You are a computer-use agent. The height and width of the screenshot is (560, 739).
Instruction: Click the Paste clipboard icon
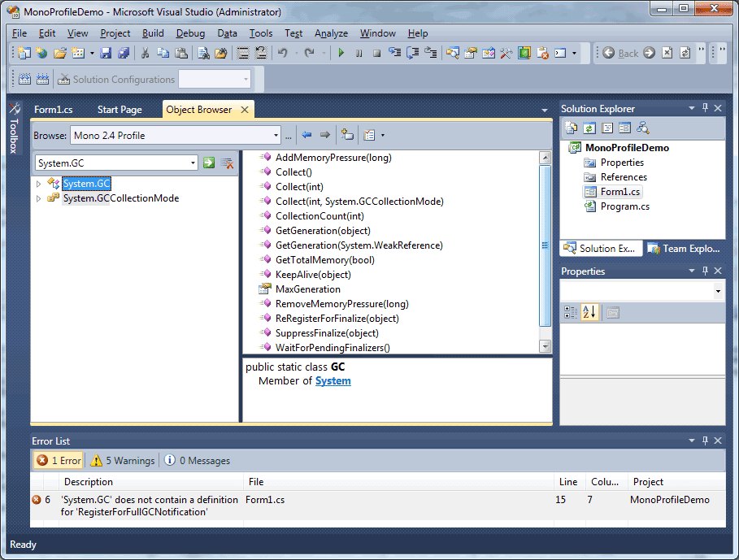tap(181, 53)
